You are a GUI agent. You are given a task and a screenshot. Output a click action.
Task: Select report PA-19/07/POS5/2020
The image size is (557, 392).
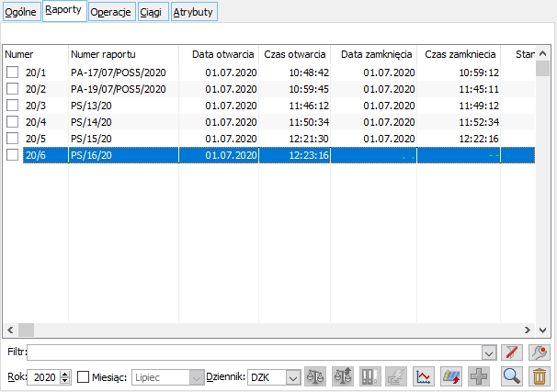119,89
